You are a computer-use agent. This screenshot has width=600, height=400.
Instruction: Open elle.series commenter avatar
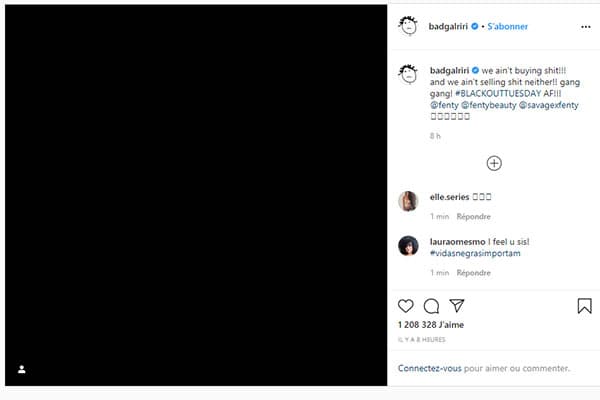pos(408,201)
